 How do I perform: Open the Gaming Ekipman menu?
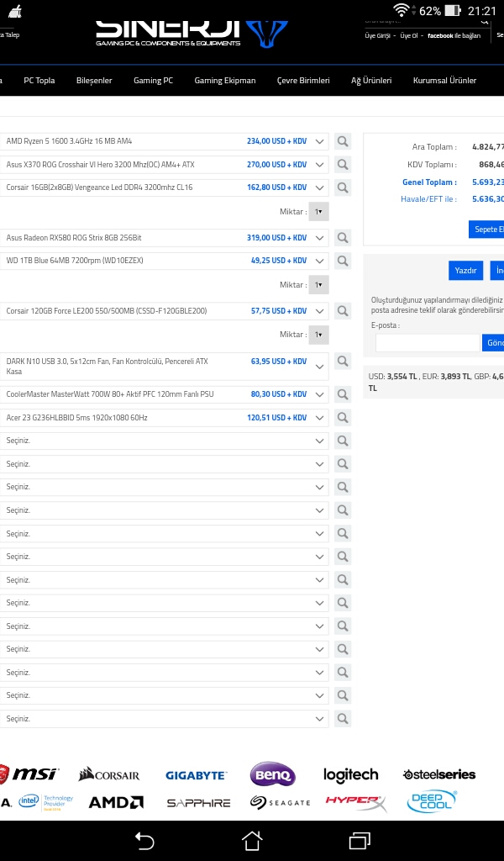pyautogui.click(x=225, y=81)
